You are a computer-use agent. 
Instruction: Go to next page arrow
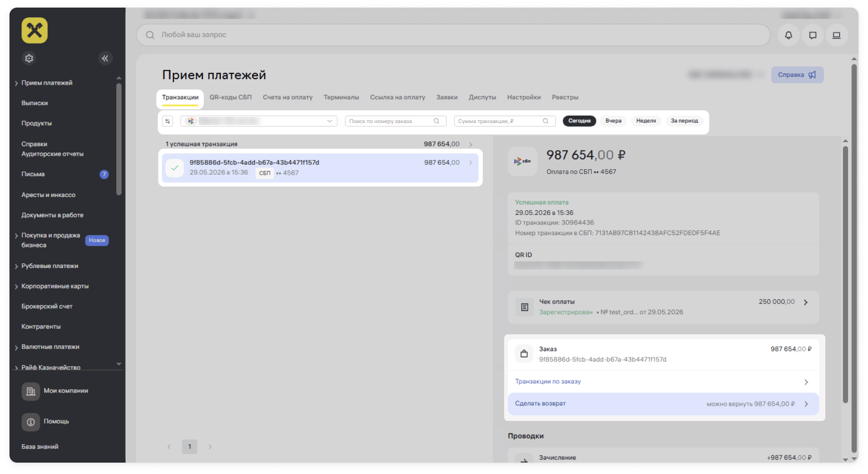pos(210,447)
